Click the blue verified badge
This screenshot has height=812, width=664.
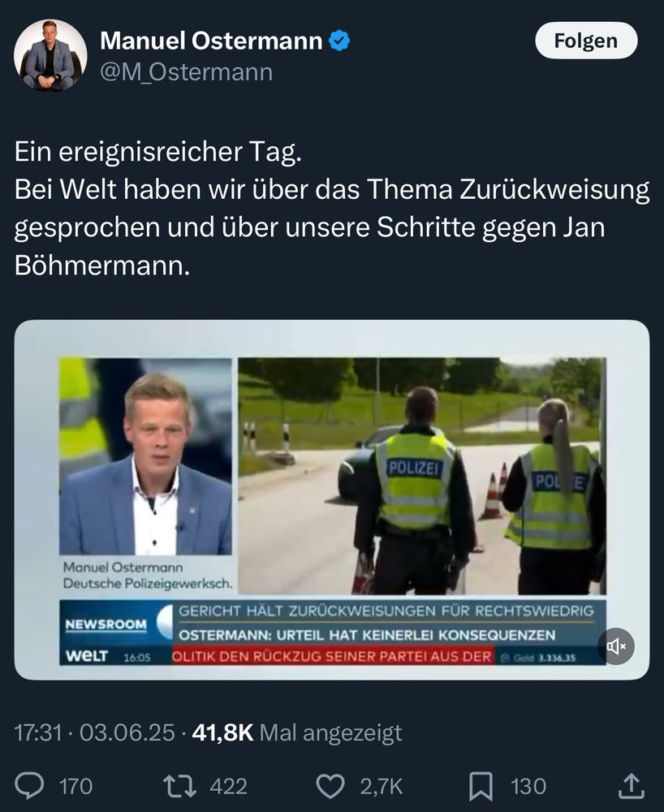pyautogui.click(x=339, y=41)
